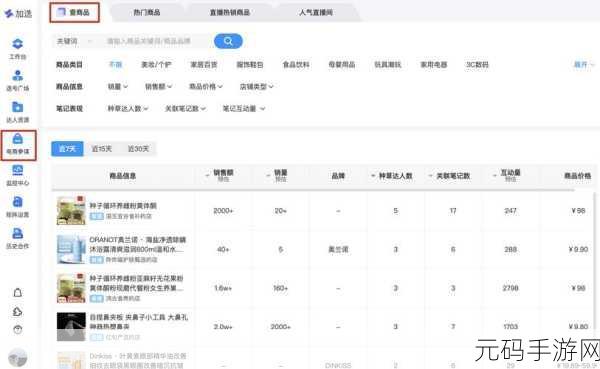Viewport: 600px width, 369px height.
Task: Sort table by 销量 column header
Action: (279, 176)
